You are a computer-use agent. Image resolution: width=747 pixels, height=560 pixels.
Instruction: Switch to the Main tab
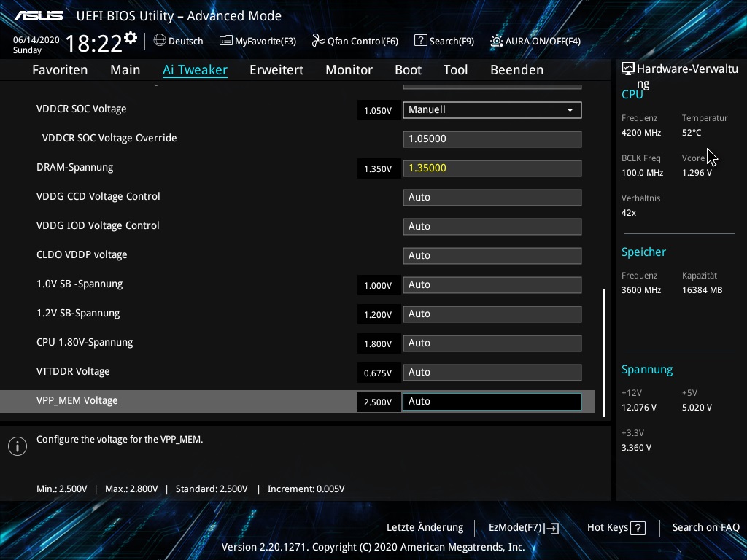point(125,70)
